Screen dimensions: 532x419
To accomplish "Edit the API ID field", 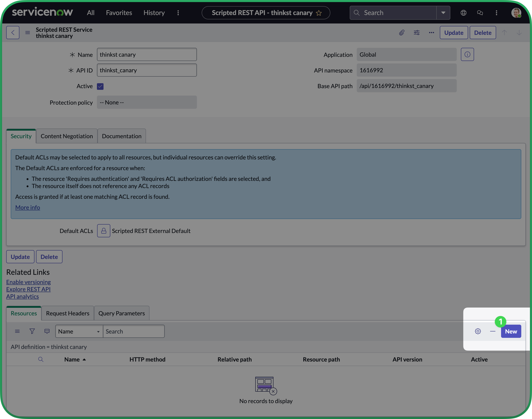I will click(x=147, y=70).
